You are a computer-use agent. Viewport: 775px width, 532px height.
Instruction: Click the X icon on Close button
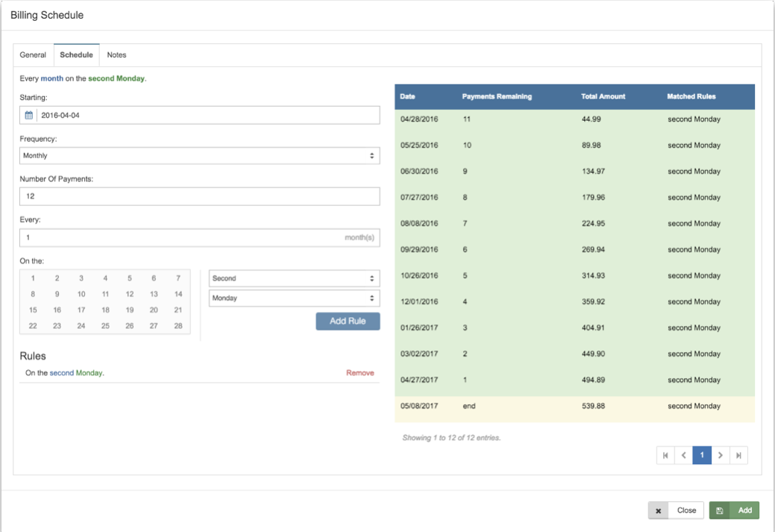click(658, 510)
